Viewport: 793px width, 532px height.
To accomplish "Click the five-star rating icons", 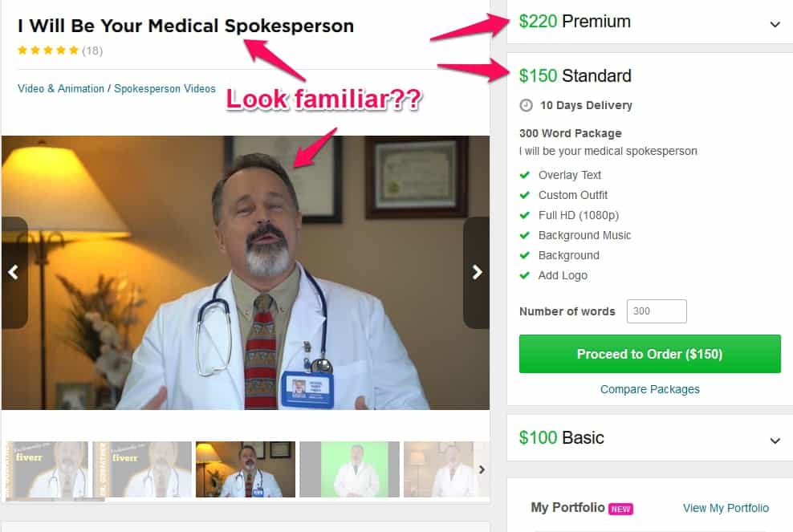I will (x=48, y=50).
